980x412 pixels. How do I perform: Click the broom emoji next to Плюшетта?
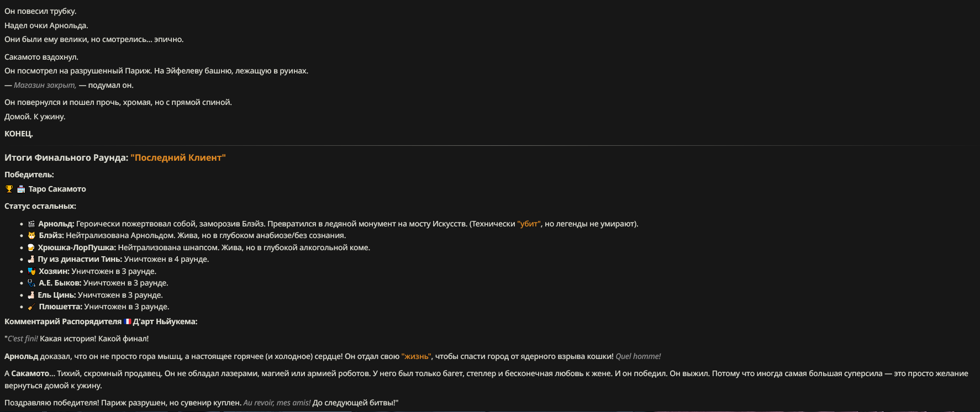(31, 307)
